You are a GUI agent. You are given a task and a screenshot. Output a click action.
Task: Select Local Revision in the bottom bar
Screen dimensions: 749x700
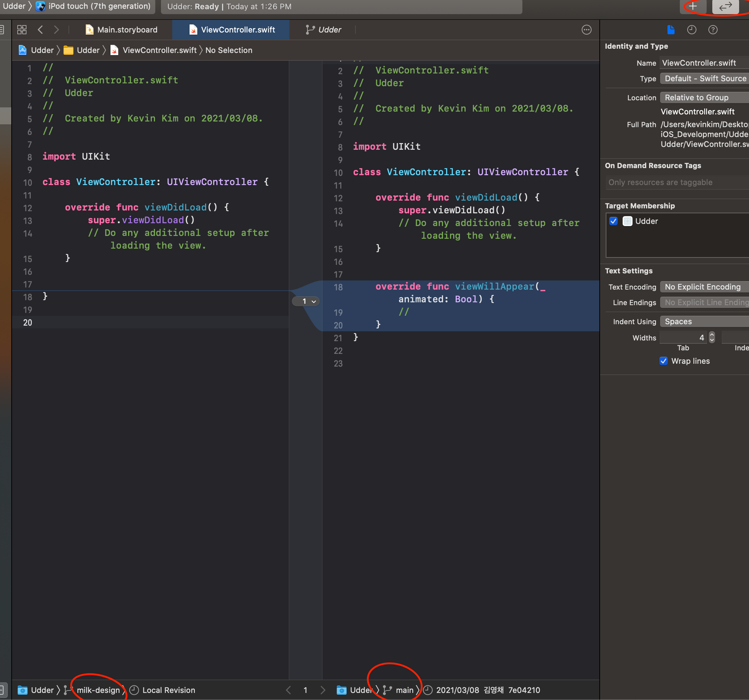tap(162, 690)
